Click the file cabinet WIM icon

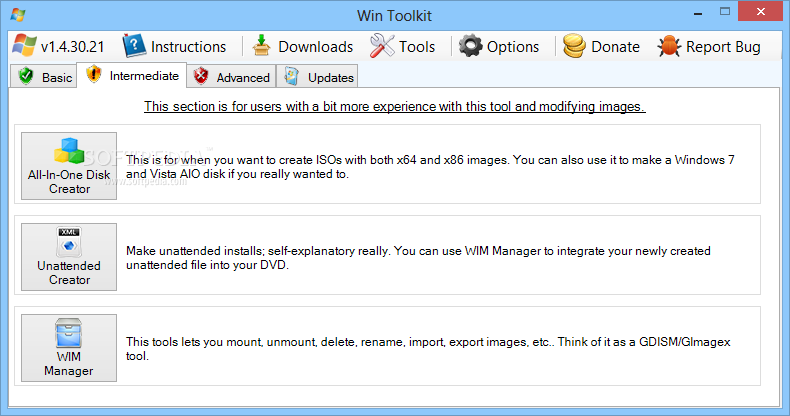tap(69, 333)
